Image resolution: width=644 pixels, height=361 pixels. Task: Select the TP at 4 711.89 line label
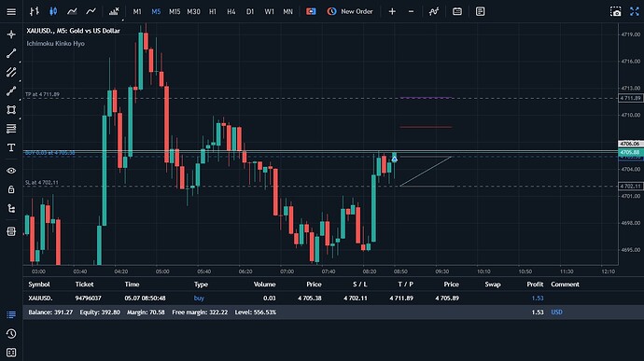(x=42, y=94)
